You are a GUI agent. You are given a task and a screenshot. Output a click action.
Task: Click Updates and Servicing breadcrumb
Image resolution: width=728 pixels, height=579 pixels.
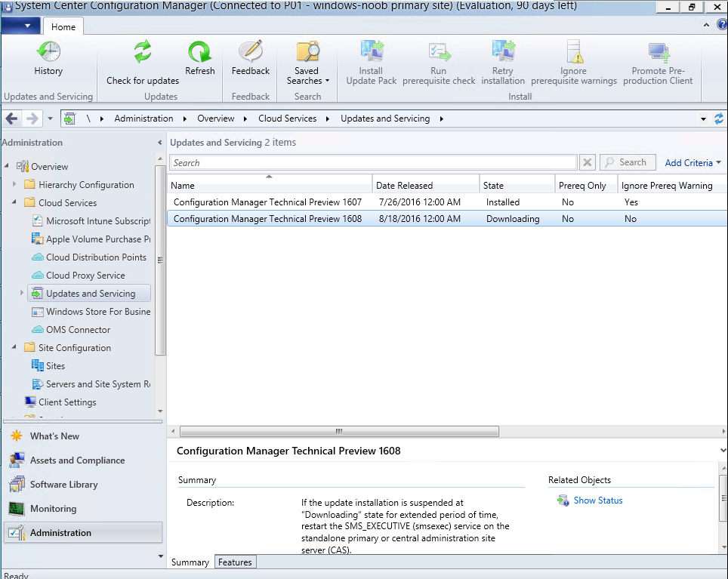click(385, 119)
